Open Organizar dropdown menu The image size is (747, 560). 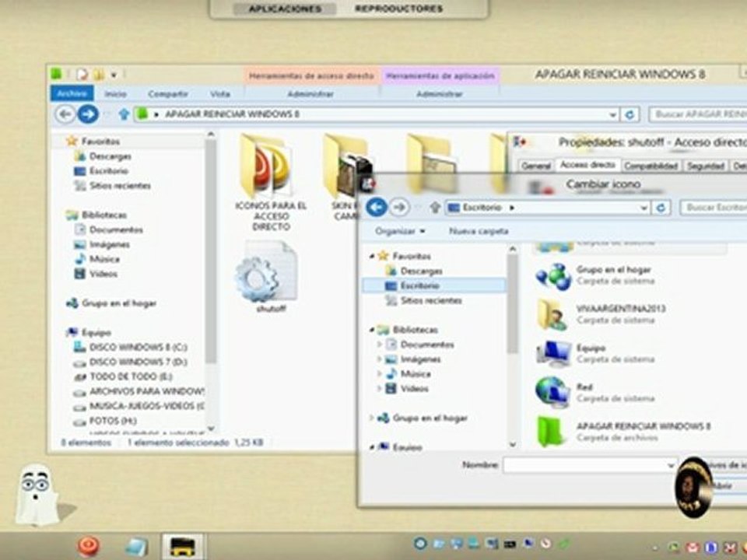(x=400, y=232)
